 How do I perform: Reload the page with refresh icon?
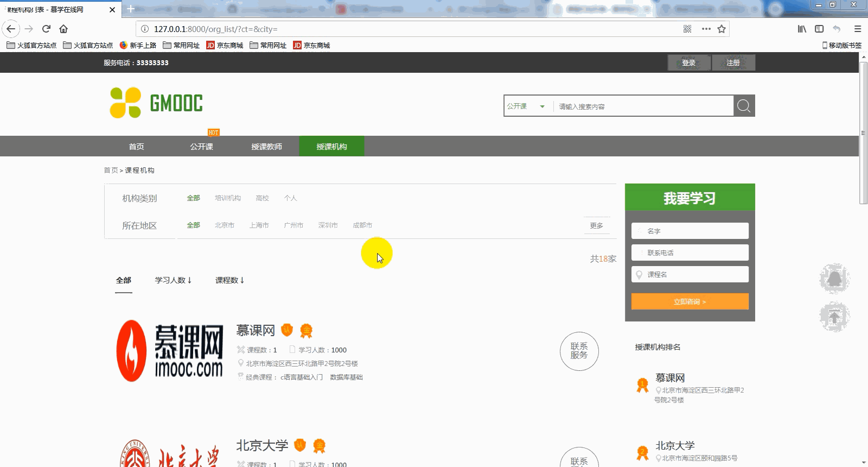tap(46, 29)
